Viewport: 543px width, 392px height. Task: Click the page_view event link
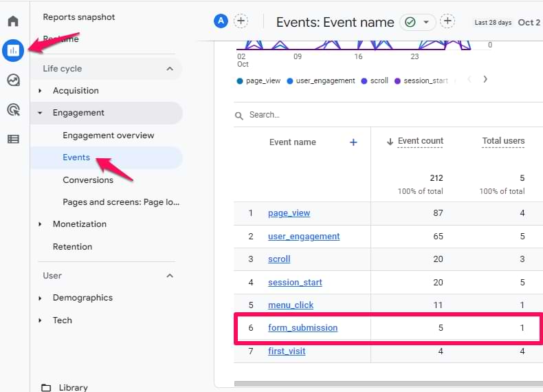289,213
